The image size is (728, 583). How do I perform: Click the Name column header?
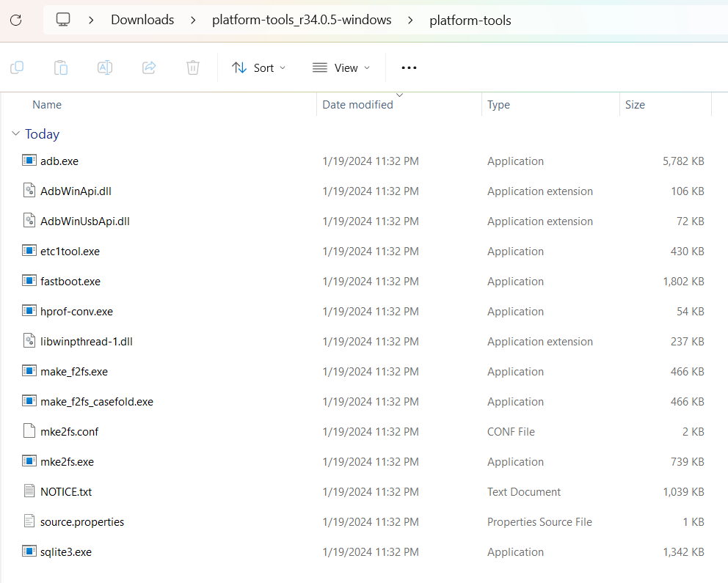pyautogui.click(x=46, y=104)
